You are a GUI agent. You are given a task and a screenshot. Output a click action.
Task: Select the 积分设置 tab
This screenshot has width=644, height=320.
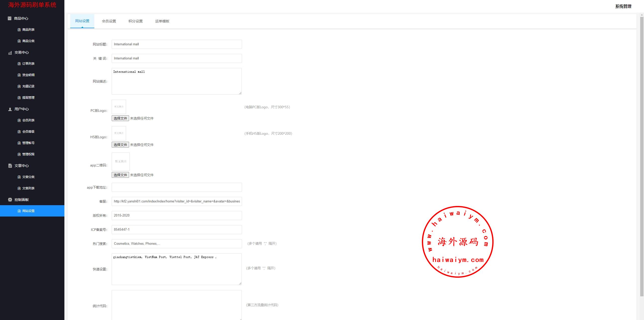(136, 21)
